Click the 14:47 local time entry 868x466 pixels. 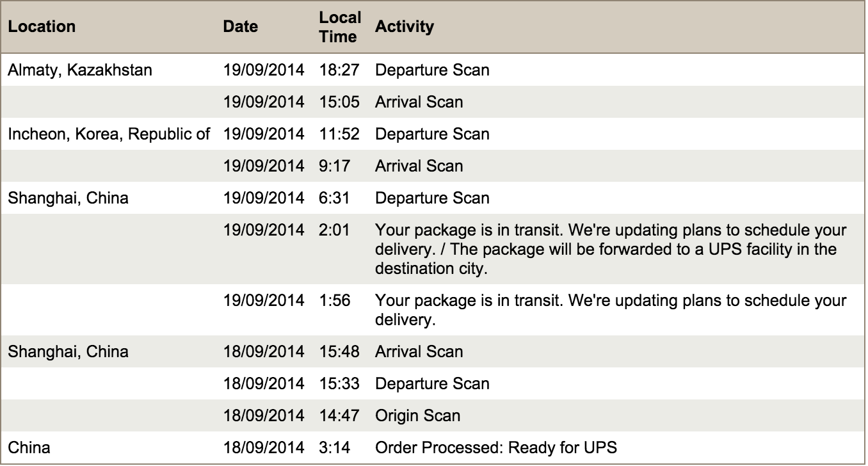(339, 415)
